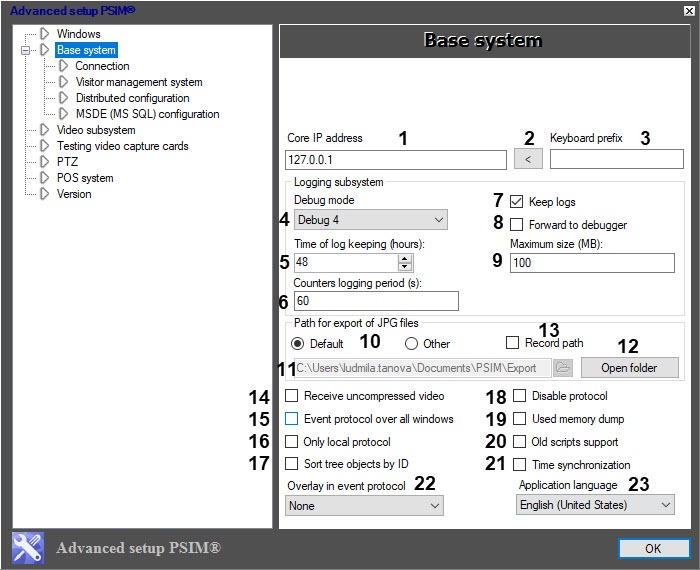Image resolution: width=700 pixels, height=570 pixels.
Task: Click the triangle icon beside MSDE (MS SQL) configuration
Action: tap(63, 114)
